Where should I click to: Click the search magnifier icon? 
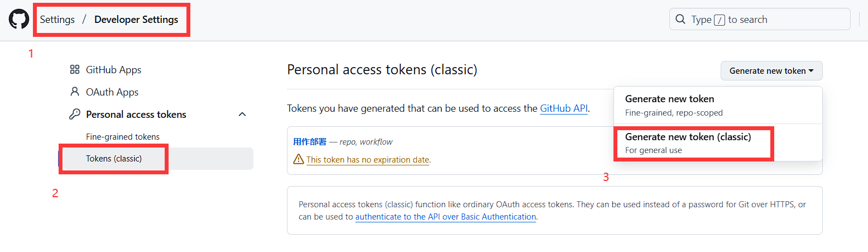tap(680, 20)
